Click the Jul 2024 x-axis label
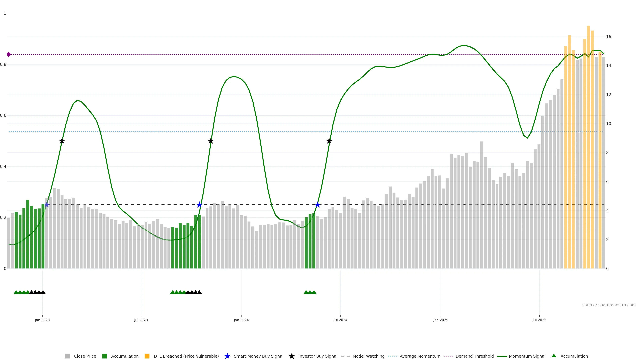 pos(340,320)
